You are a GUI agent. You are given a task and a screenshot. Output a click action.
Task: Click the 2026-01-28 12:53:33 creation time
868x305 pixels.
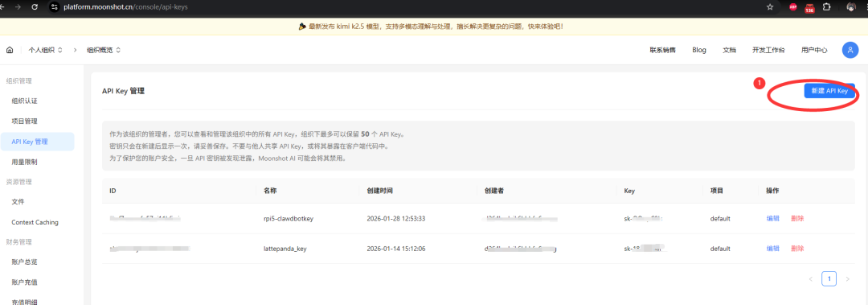tap(395, 219)
